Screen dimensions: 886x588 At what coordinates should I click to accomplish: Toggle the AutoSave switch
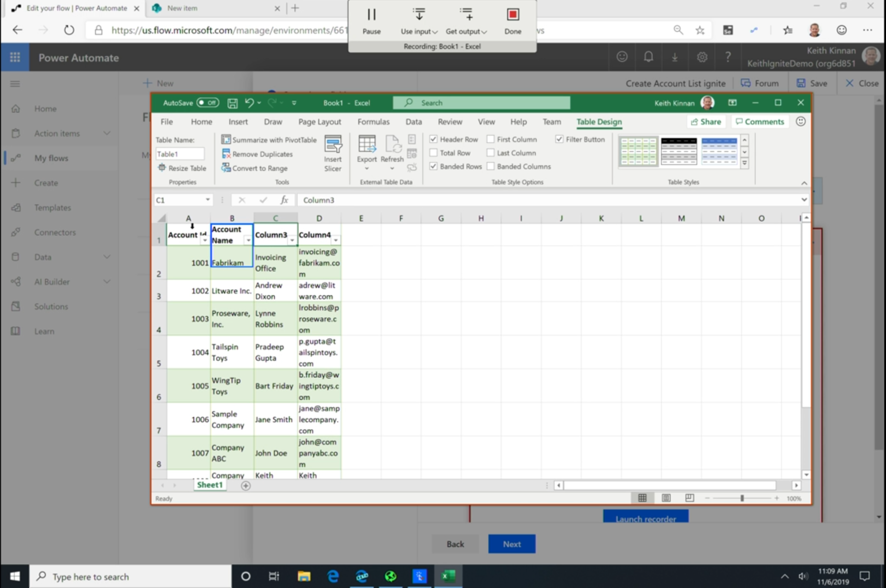(x=208, y=102)
